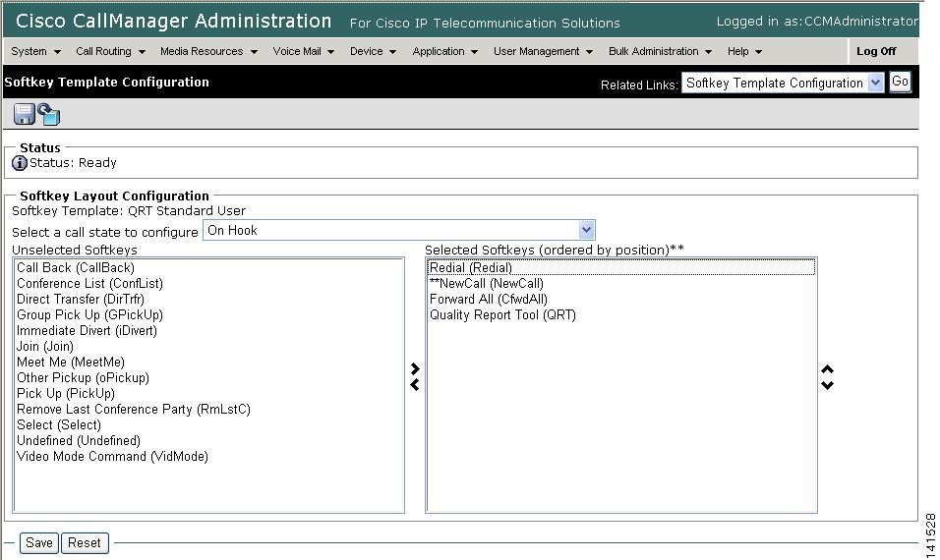Open the Device menu
The image size is (940, 560).
[373, 51]
